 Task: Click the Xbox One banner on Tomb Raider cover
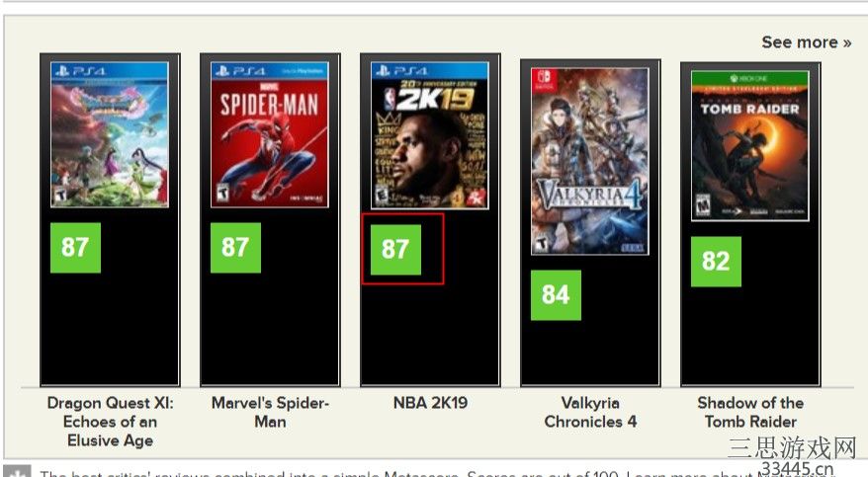coord(750,78)
